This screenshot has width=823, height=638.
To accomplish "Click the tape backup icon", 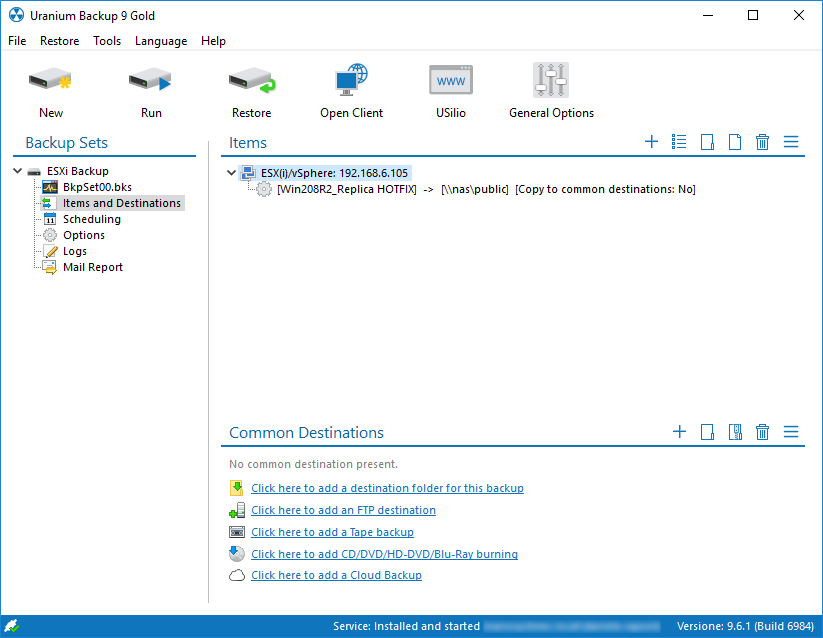I will (237, 532).
